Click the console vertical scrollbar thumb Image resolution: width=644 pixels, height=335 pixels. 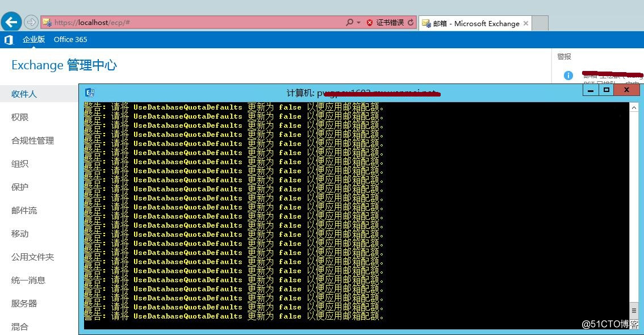pos(634,311)
